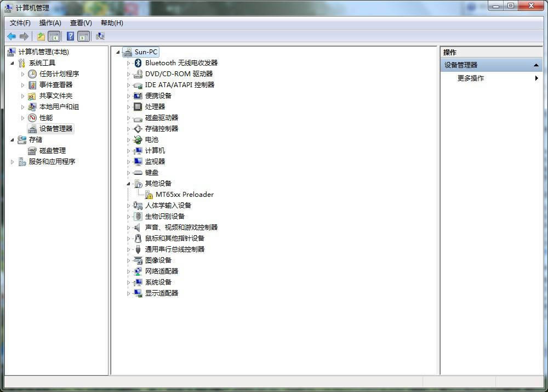
Task: Collapse the 设备管理器 action pane section header
Action: (x=536, y=65)
